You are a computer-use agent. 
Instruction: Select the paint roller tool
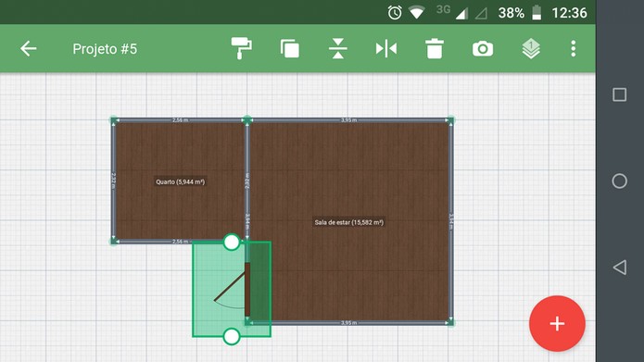(x=242, y=48)
